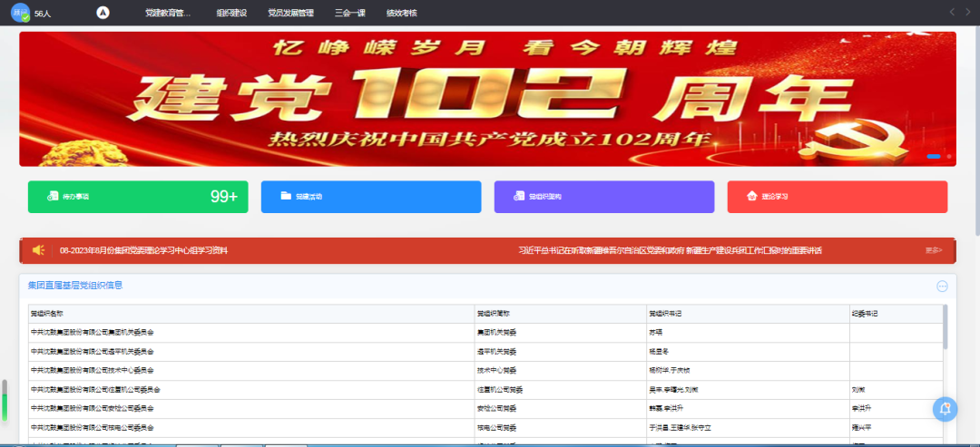This screenshot has width=980, height=447.
Task: Click the 建党102周年 banner image
Action: [487, 99]
